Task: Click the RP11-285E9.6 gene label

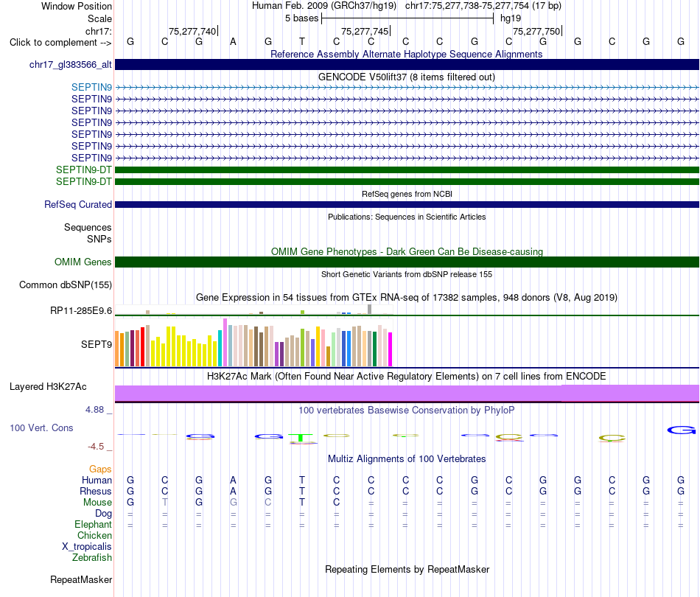Action: (81, 310)
